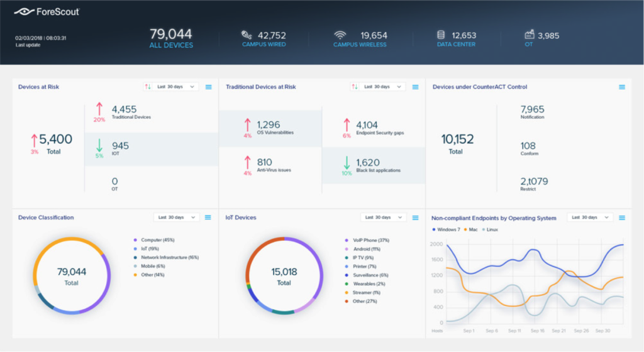The width and height of the screenshot is (644, 352).
Task: Click the 4,455 Traditional Devices entry
Action: pos(132,112)
